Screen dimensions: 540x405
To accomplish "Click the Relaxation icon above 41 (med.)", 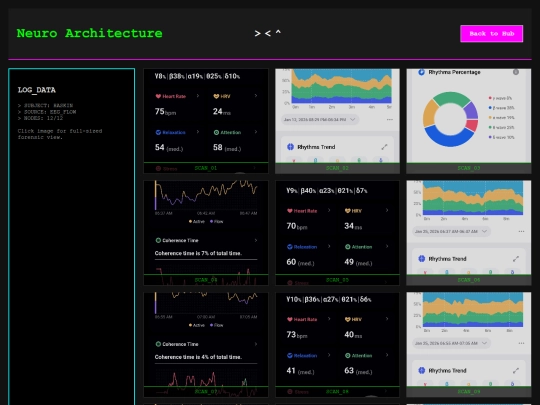I will tap(290, 355).
